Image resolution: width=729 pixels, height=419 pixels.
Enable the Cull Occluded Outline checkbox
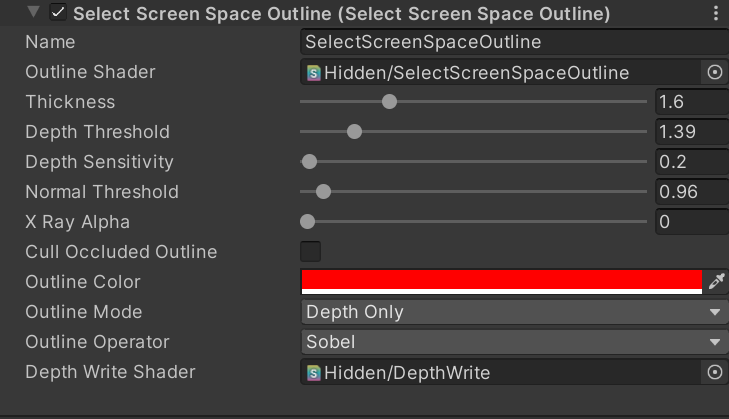[x=311, y=252]
